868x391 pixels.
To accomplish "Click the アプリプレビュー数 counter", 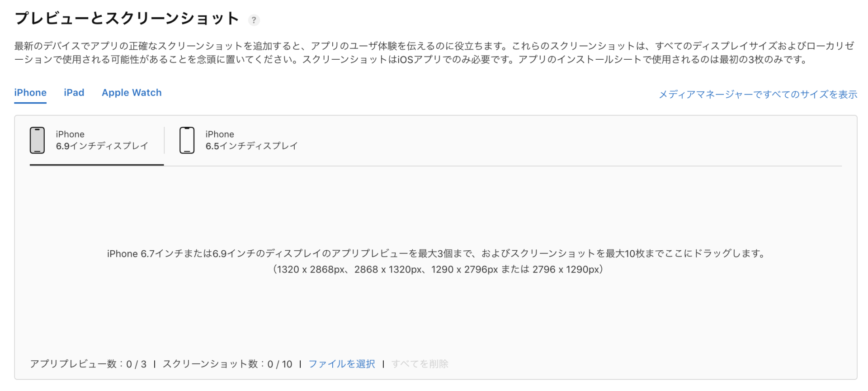I will coord(88,364).
